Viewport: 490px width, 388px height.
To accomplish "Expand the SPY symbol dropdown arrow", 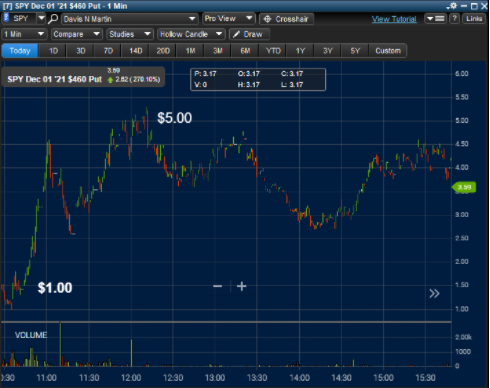I will [x=41, y=18].
